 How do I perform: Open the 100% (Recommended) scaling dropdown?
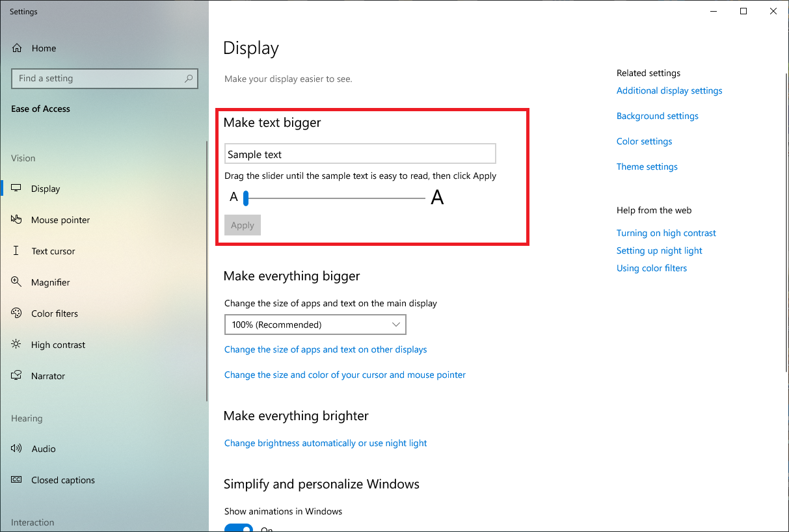click(x=315, y=325)
